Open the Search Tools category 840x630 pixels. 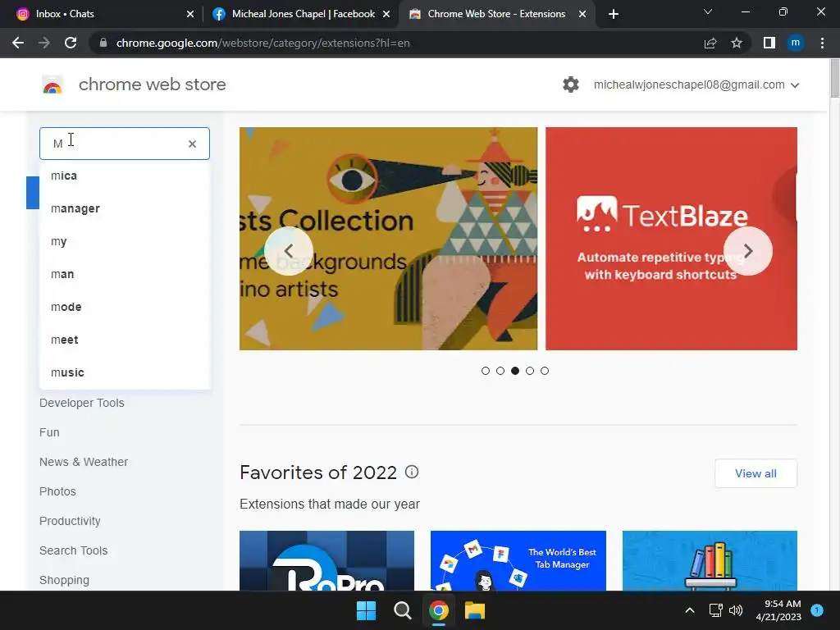click(x=73, y=550)
